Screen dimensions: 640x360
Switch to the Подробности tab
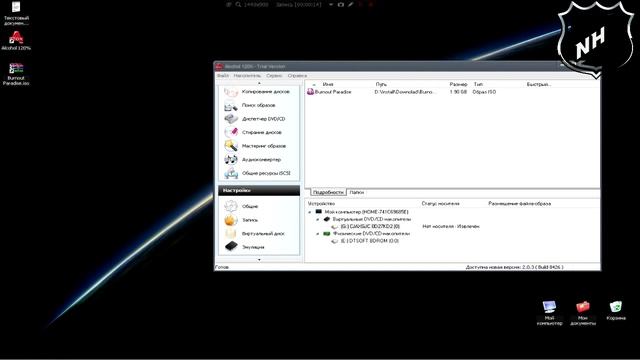point(328,192)
